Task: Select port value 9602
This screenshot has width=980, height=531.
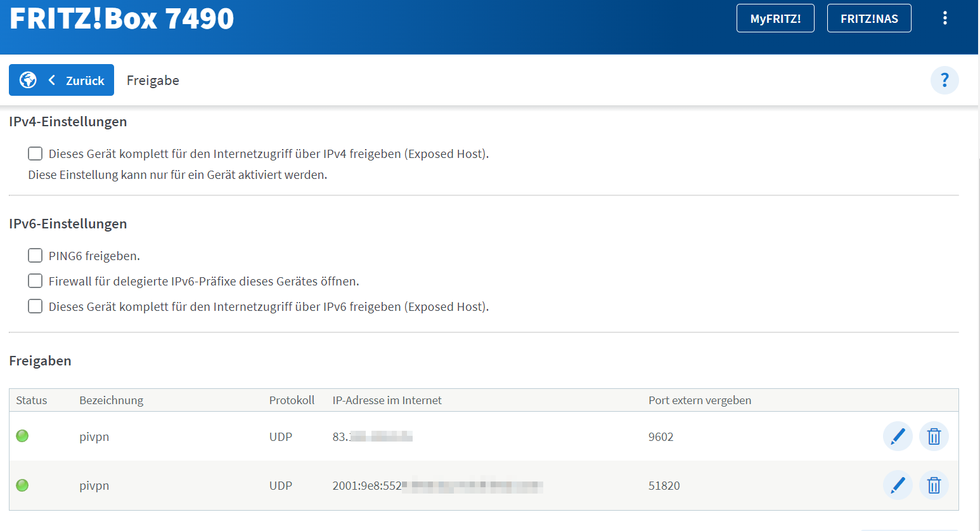Action: (661, 436)
